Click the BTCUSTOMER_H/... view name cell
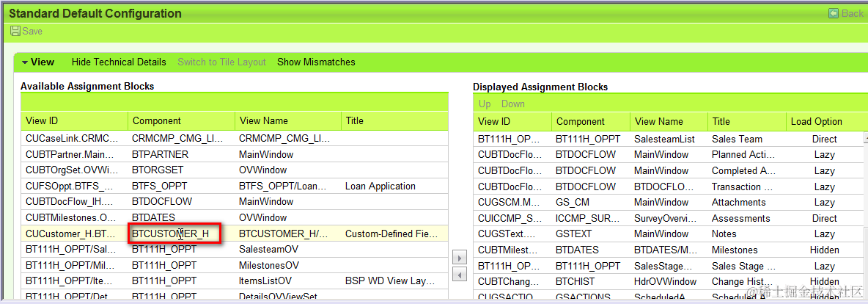The width and height of the screenshot is (868, 304). 287,234
